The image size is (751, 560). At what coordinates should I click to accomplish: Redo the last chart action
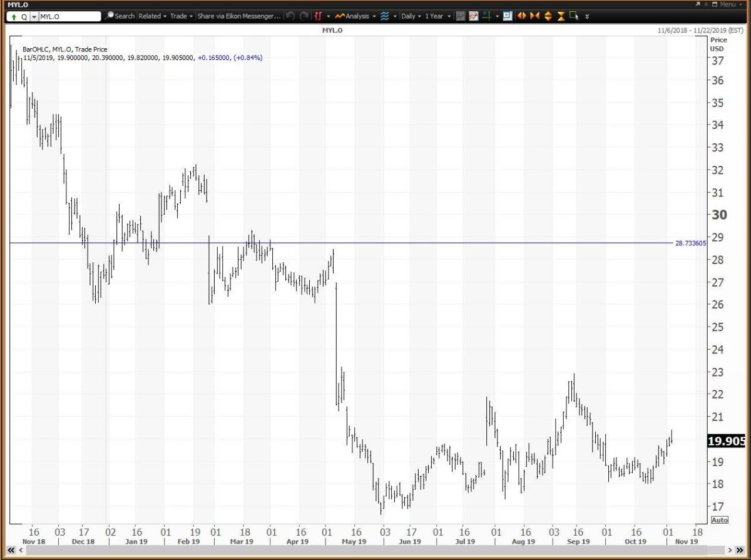point(304,16)
